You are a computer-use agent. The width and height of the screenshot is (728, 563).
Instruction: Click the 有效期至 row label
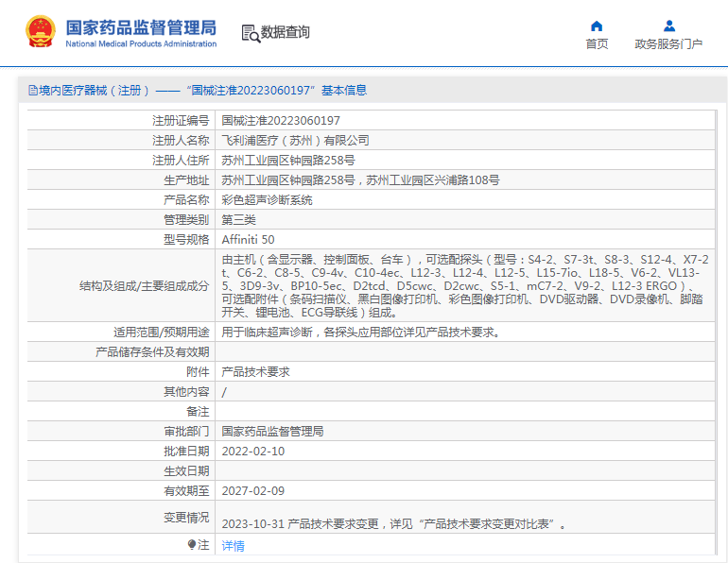click(x=186, y=490)
